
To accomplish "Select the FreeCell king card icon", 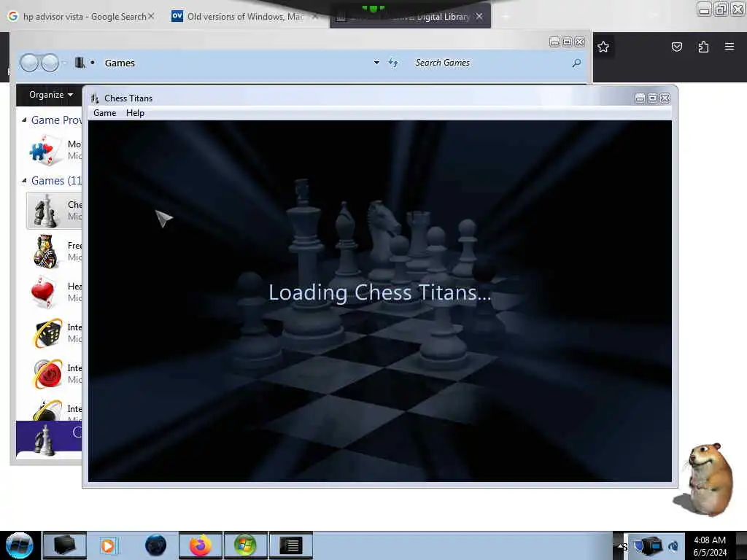I will pyautogui.click(x=46, y=251).
